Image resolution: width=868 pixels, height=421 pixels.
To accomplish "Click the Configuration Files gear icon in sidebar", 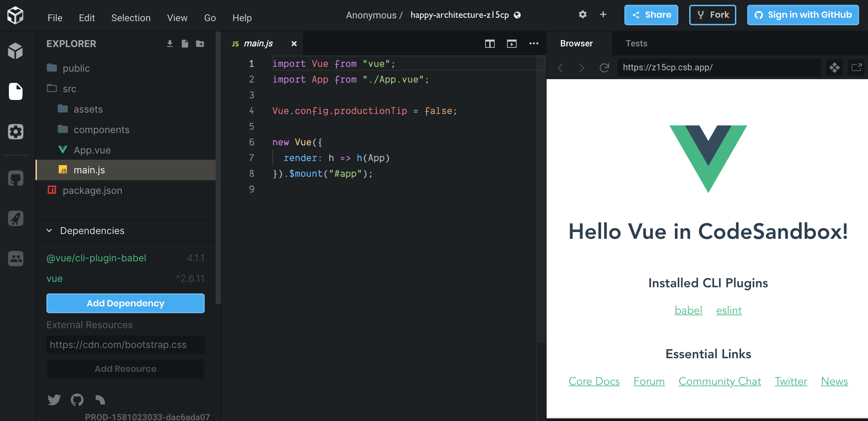I will (x=15, y=132).
